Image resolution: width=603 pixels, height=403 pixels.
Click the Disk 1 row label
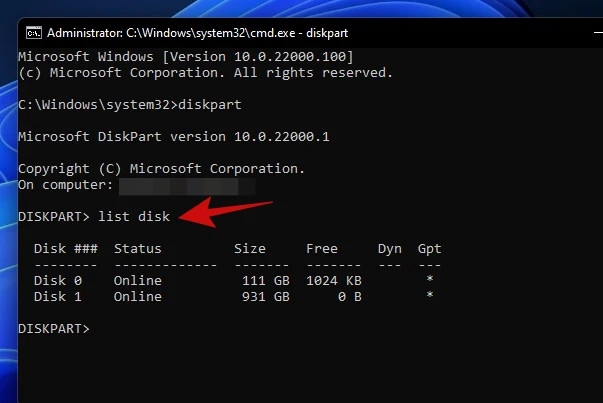click(58, 297)
